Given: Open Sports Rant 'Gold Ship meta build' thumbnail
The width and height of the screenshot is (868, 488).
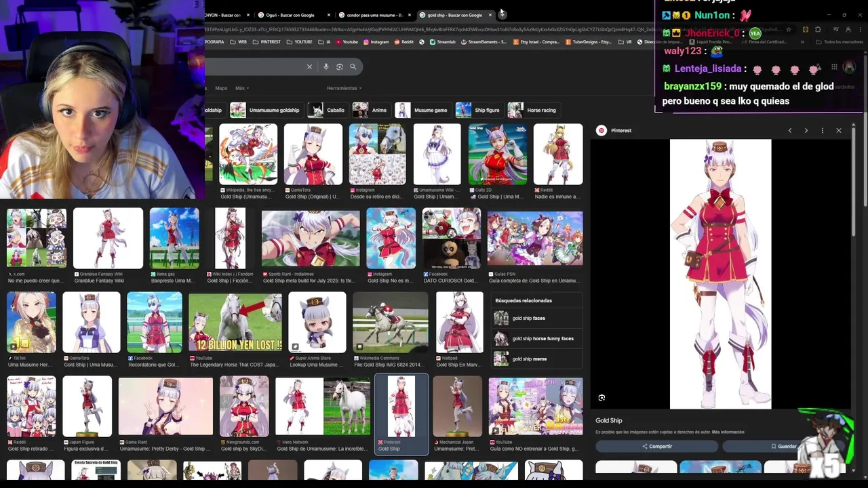Looking at the screenshot, I should tap(311, 238).
